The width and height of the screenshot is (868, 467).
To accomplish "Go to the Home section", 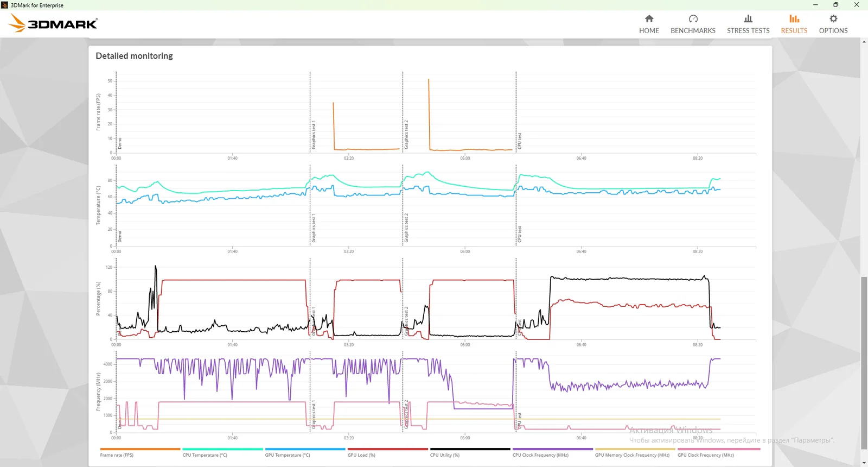I will tap(649, 24).
